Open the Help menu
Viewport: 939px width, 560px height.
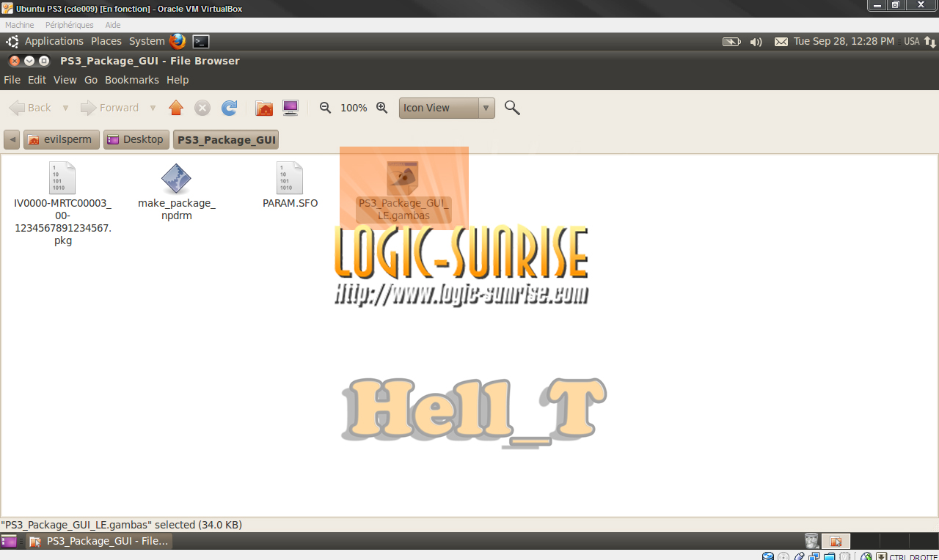tap(178, 80)
